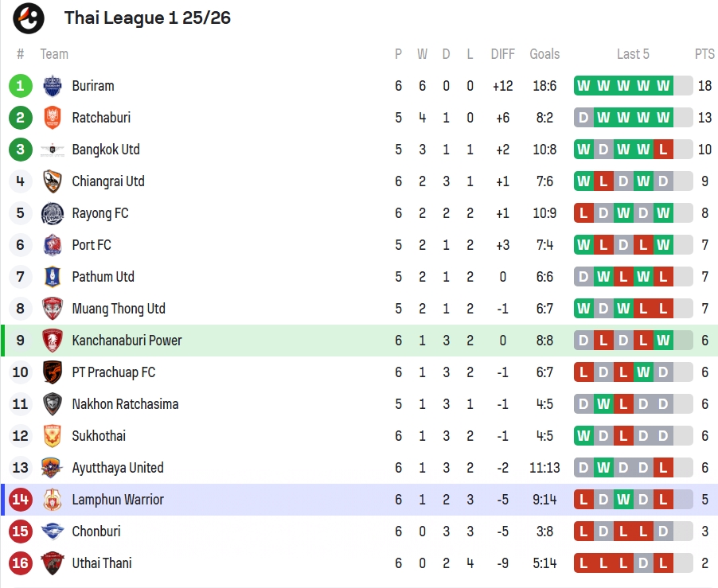Select the Ratchaburi club badge
The image size is (718, 588).
click(x=53, y=118)
